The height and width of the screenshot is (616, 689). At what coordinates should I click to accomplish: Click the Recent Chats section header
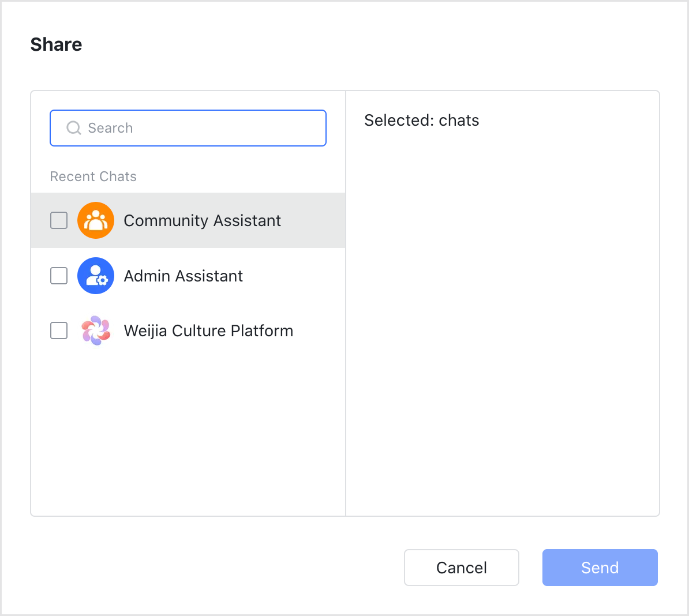click(93, 176)
